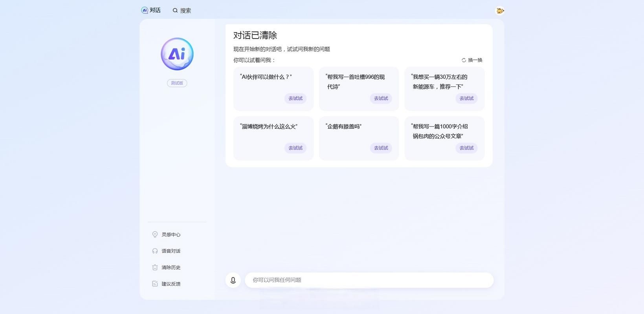Try the "AI伙伴可以做什么？" 去试试 button
This screenshot has width=644, height=314.
295,99
